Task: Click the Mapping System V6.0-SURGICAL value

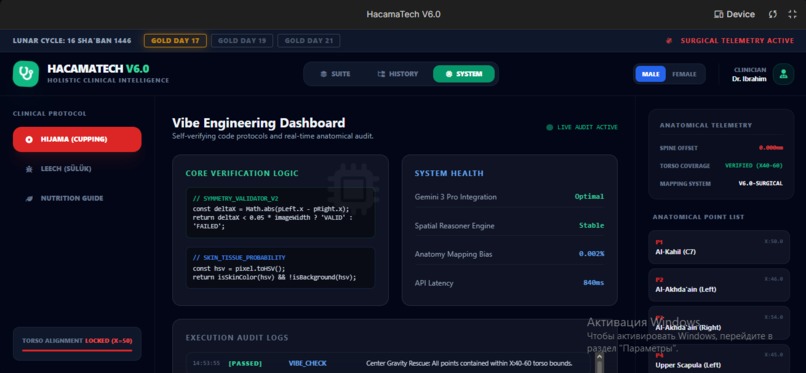Action: coord(761,183)
